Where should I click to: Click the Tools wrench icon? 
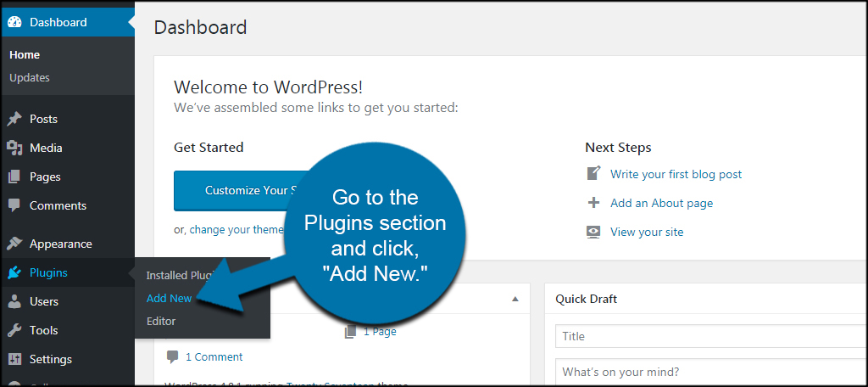click(x=15, y=330)
